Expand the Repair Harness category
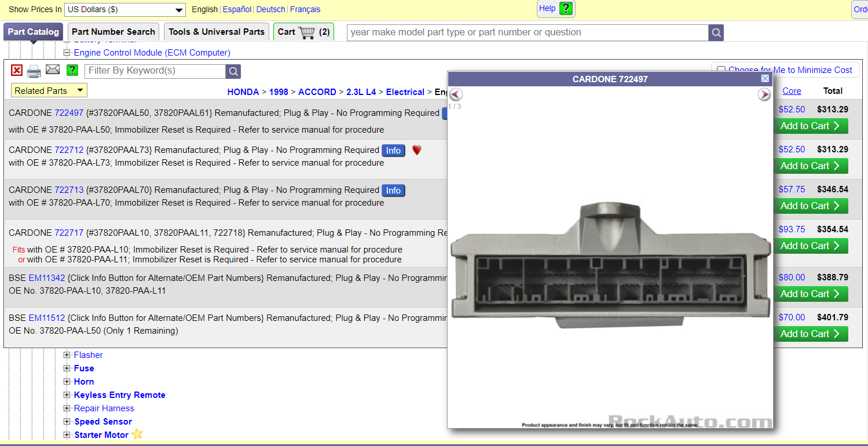The height and width of the screenshot is (446, 868). [x=67, y=408]
